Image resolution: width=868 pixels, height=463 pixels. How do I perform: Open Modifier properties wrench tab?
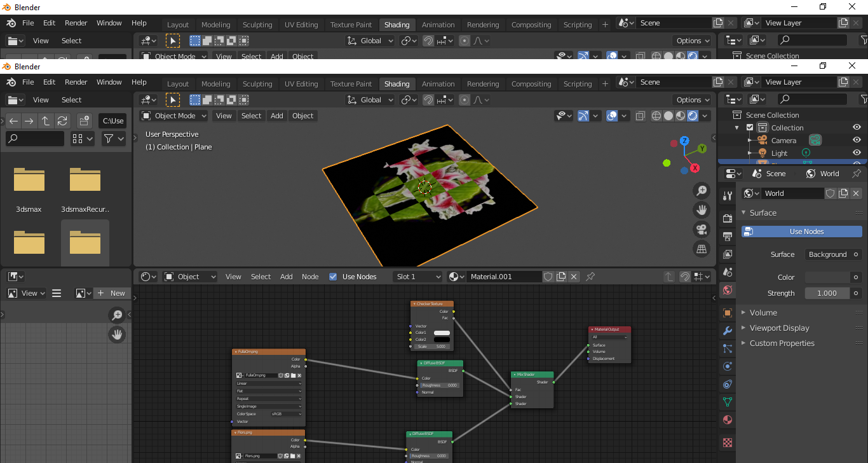point(728,331)
